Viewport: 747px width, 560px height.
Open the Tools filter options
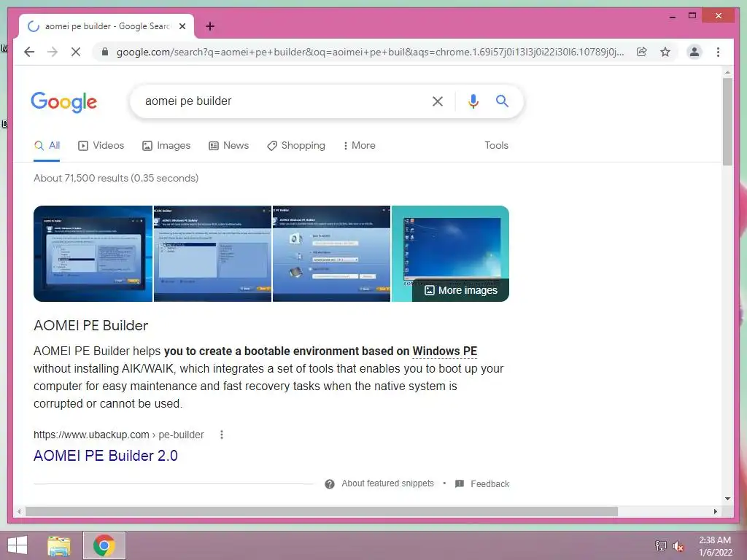[496, 146]
